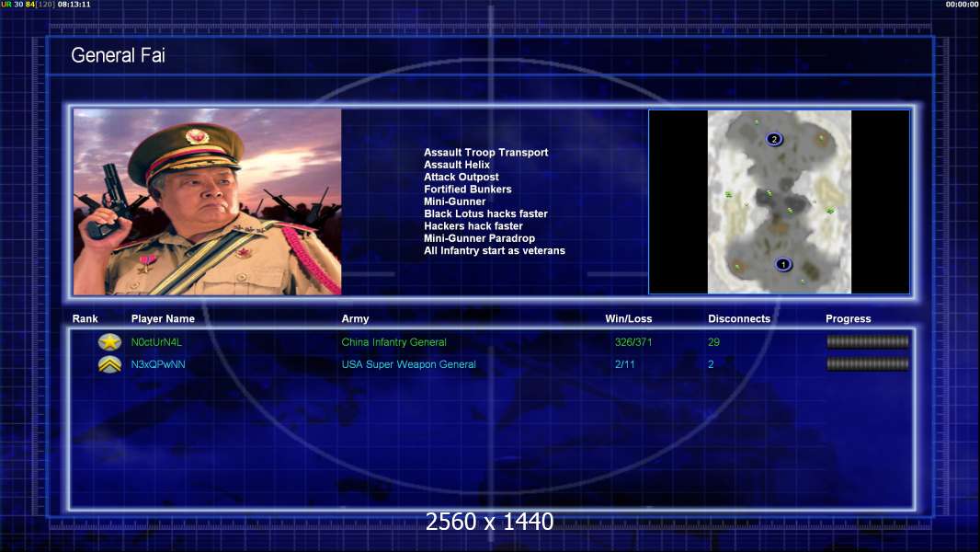The height and width of the screenshot is (552, 980).
Task: Click the gold star rank icon for N0ctUrN4L
Action: 109,342
